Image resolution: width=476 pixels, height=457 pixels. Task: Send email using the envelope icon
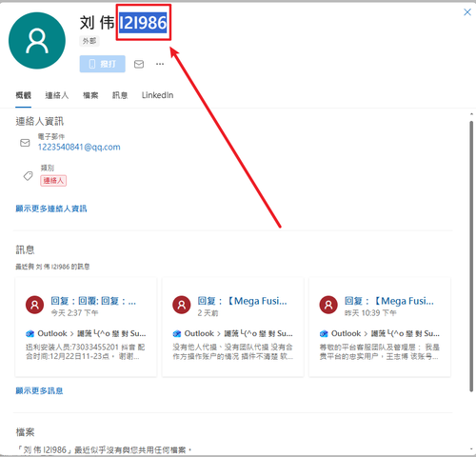(x=139, y=64)
